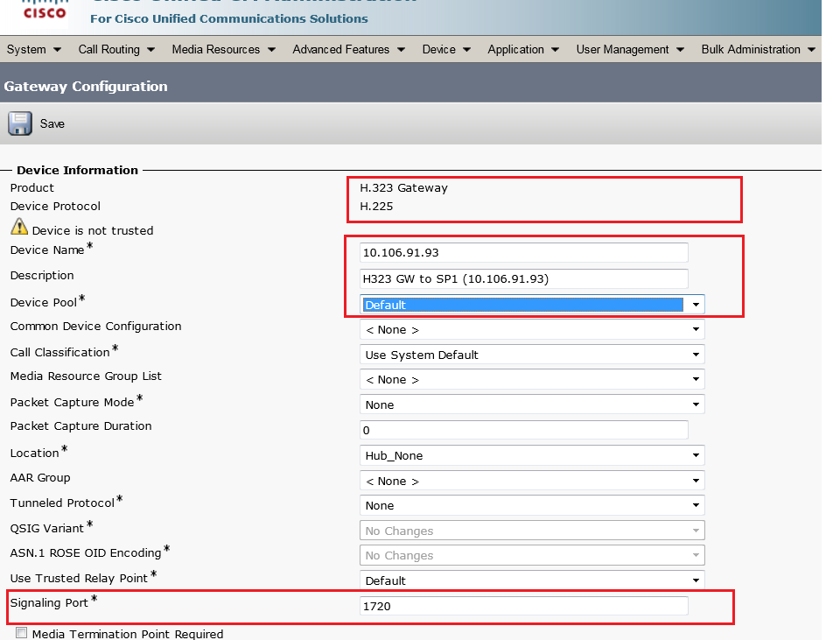Screen dimensions: 840x640
Task: Click the Packet Capture Duration field
Action: [524, 430]
